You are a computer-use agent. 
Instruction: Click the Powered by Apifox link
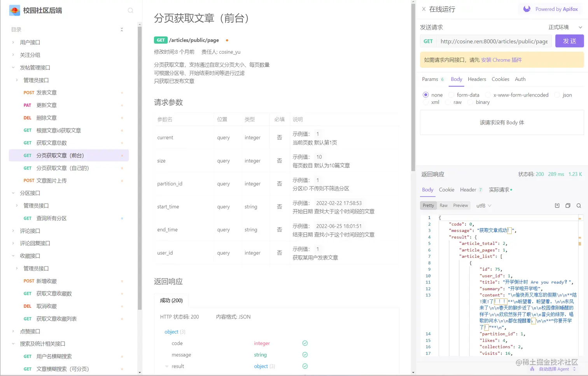click(556, 9)
